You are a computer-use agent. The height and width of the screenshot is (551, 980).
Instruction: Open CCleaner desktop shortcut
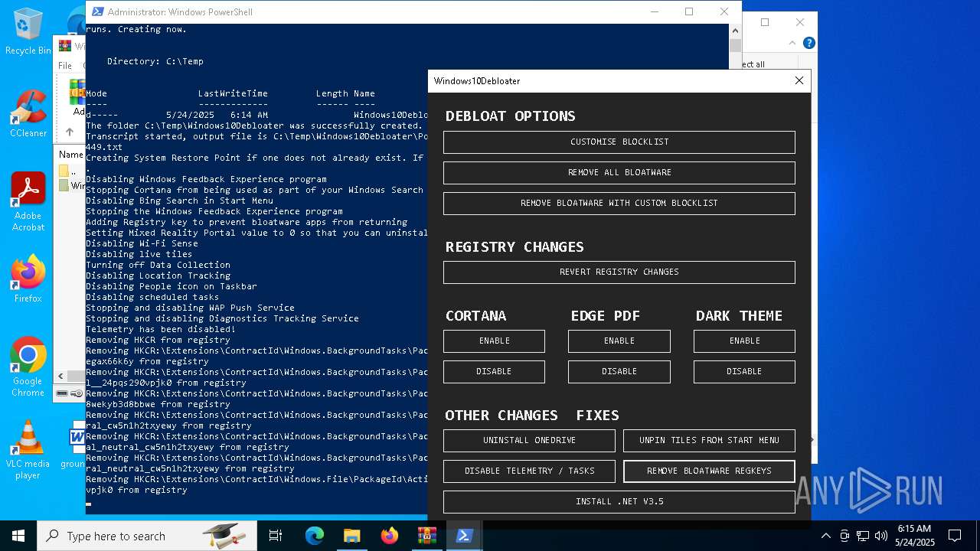(x=28, y=114)
